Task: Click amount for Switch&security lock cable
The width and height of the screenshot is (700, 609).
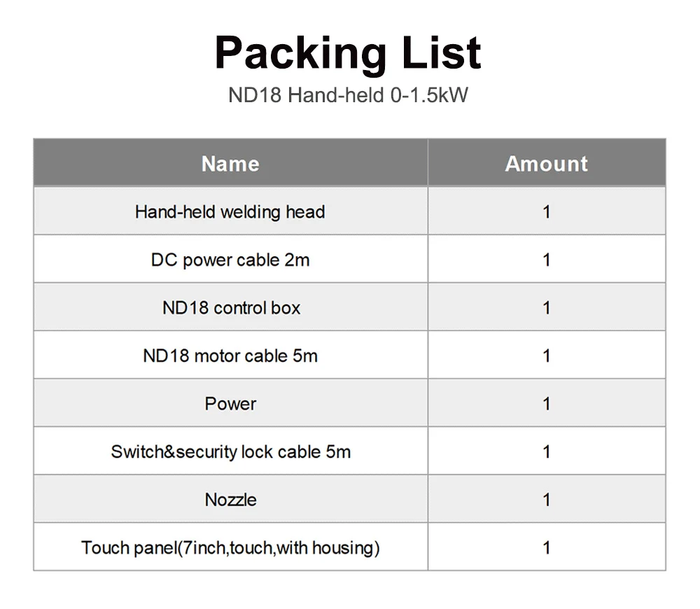Action: tap(546, 451)
